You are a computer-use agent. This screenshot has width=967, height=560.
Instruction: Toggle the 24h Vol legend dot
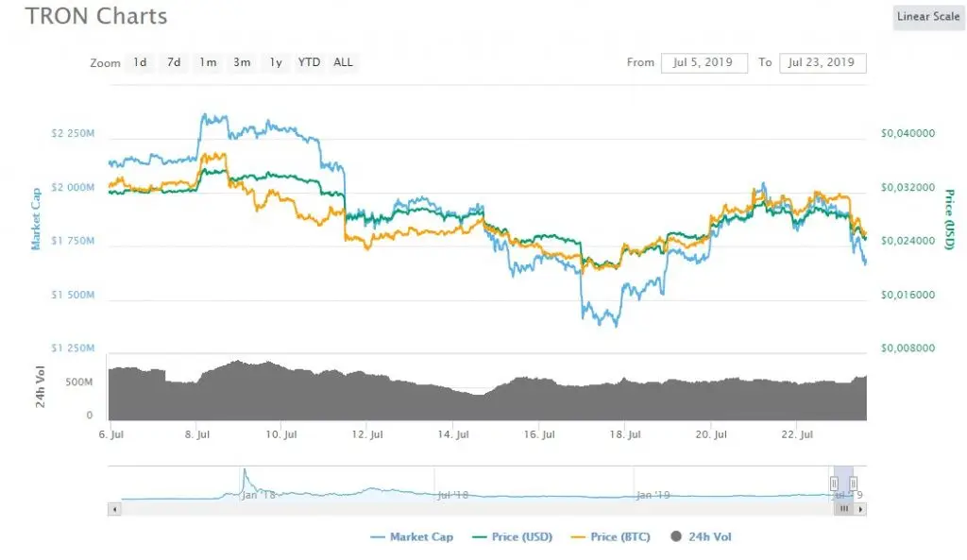(676, 536)
